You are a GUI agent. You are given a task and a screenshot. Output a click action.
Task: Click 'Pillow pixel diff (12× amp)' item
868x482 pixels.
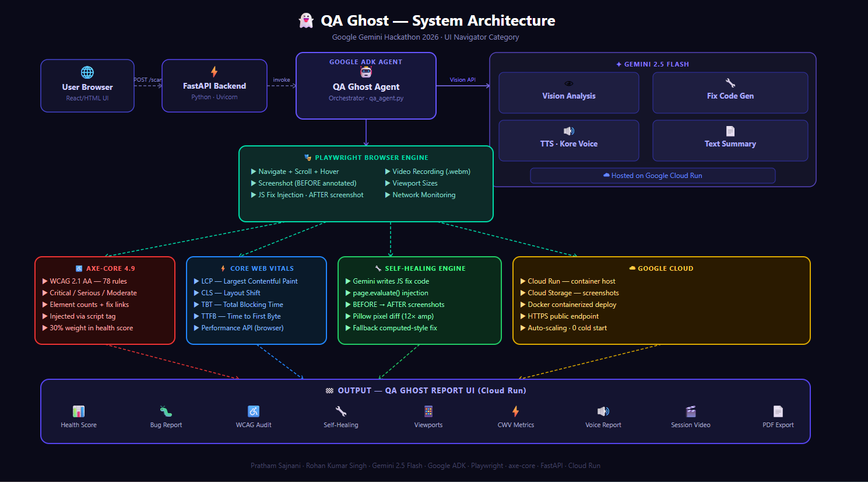click(x=390, y=316)
